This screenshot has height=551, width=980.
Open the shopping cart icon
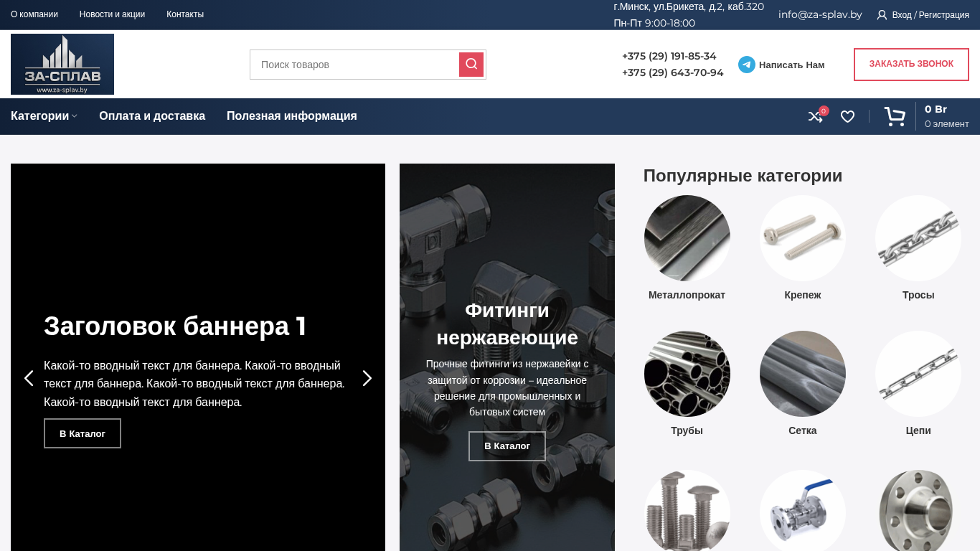pos(895,116)
